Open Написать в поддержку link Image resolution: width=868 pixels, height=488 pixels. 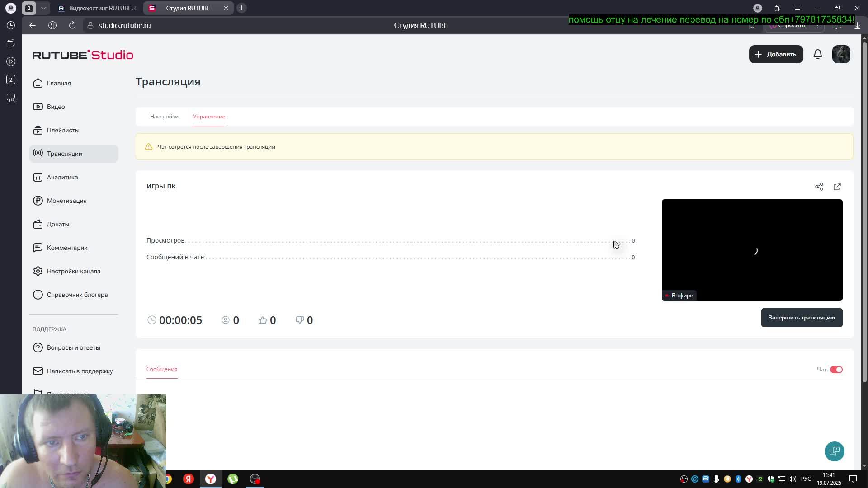tap(80, 371)
